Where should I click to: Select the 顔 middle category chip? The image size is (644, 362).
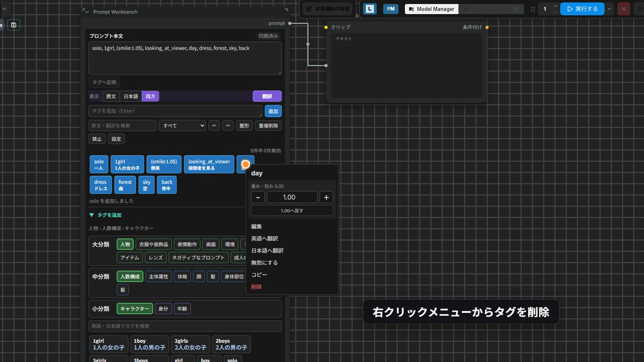pos(199,277)
